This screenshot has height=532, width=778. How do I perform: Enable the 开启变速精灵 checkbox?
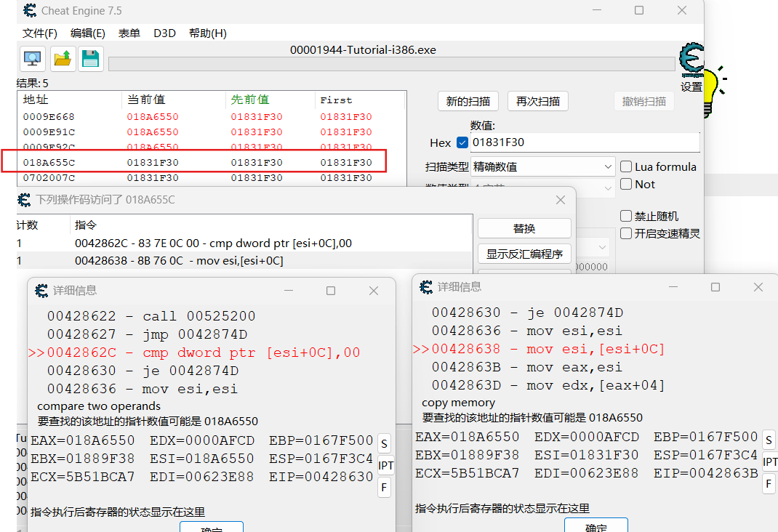pyautogui.click(x=626, y=233)
